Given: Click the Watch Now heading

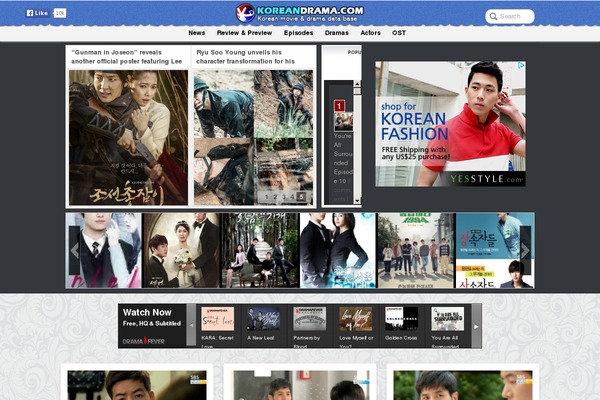Looking at the screenshot, I should [147, 312].
